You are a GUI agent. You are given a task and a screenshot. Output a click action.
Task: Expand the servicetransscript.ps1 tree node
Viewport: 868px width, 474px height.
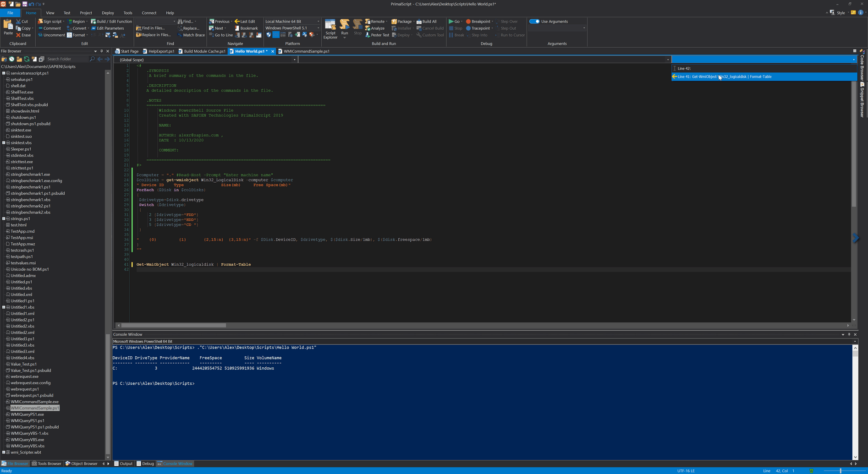(x=4, y=73)
